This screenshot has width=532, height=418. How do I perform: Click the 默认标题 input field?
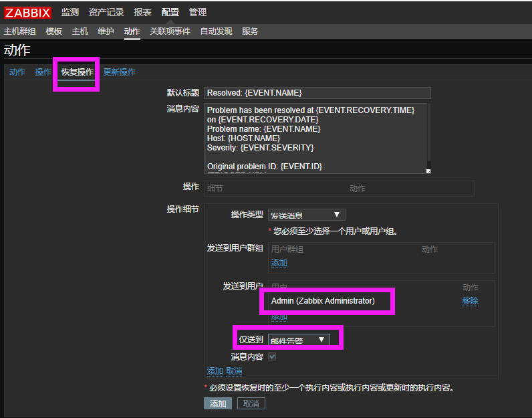[x=317, y=93]
